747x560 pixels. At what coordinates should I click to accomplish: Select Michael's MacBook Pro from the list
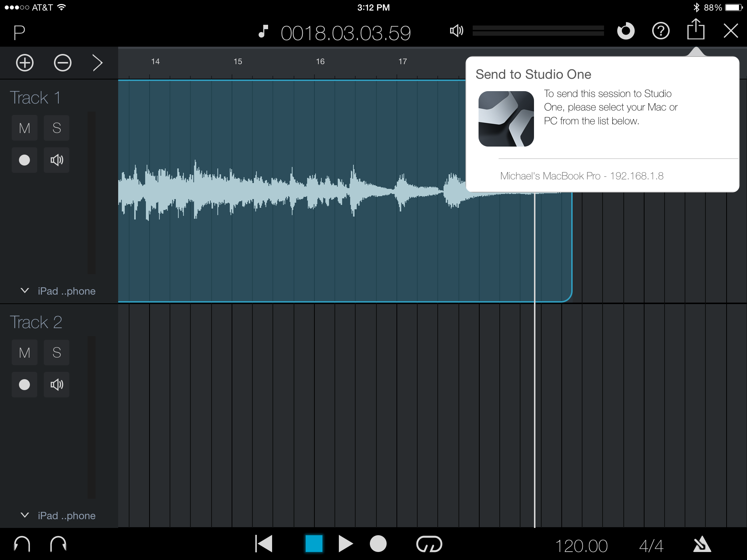581,176
